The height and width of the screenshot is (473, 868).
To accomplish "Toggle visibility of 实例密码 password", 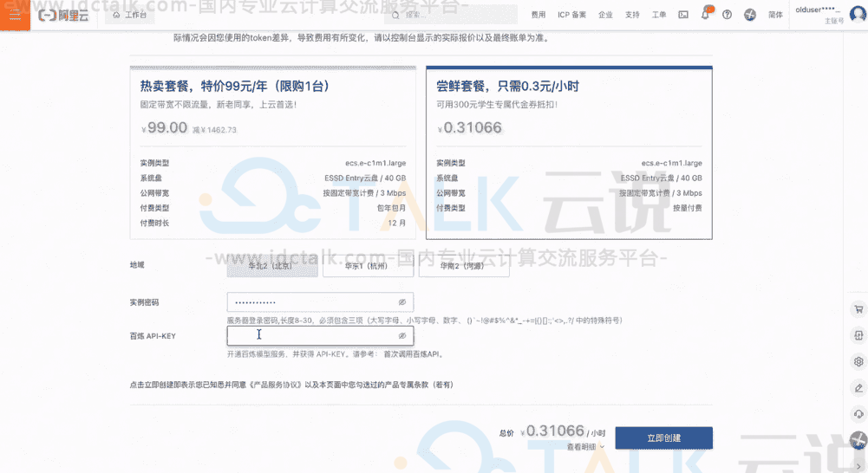I will click(x=402, y=302).
